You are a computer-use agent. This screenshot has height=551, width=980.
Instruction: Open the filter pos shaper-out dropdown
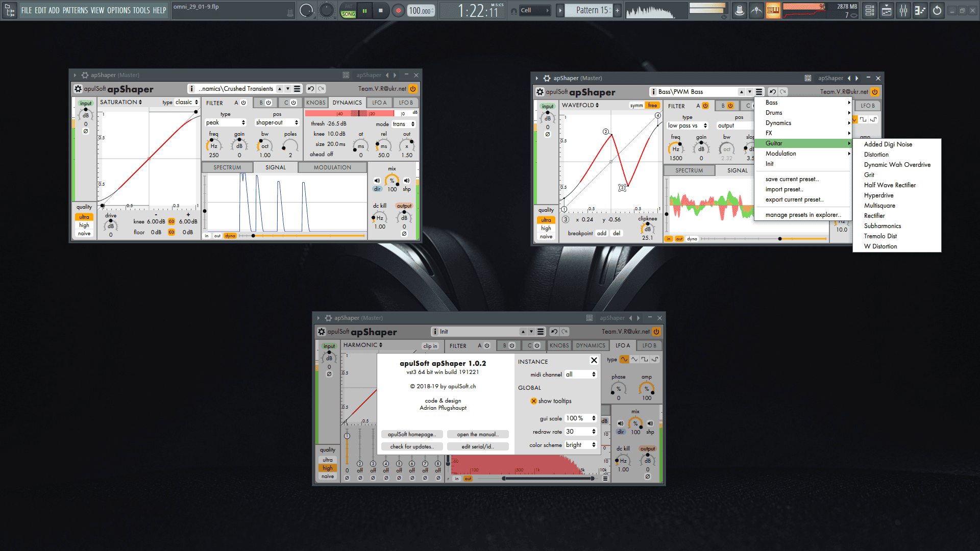(277, 122)
